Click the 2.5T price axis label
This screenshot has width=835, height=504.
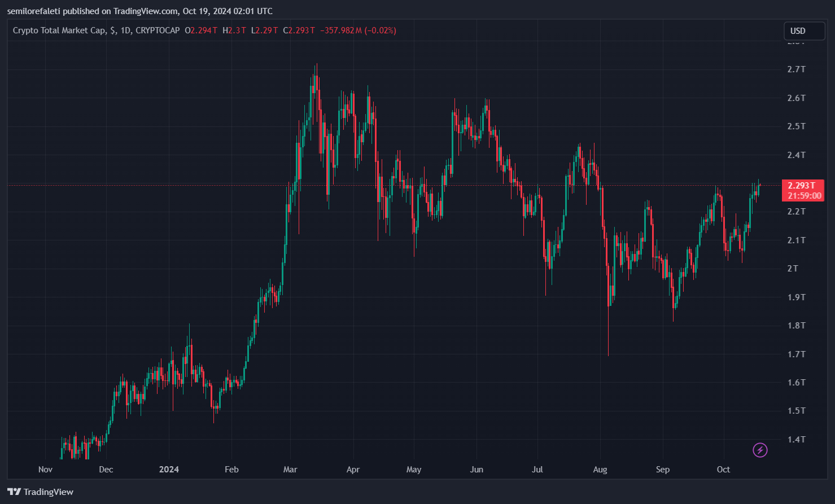coord(796,126)
